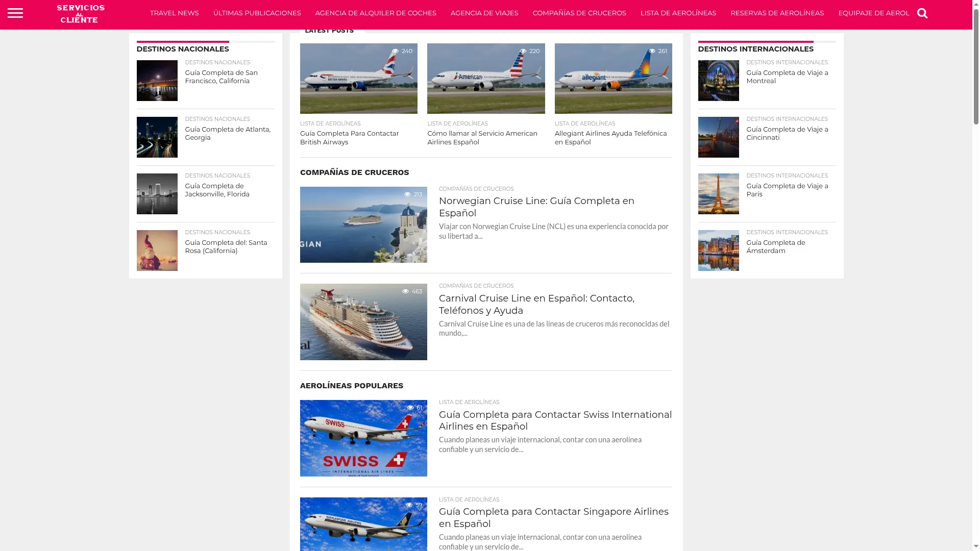
Task: Select Lista de Aerolíneas menu item
Action: pyautogui.click(x=678, y=13)
